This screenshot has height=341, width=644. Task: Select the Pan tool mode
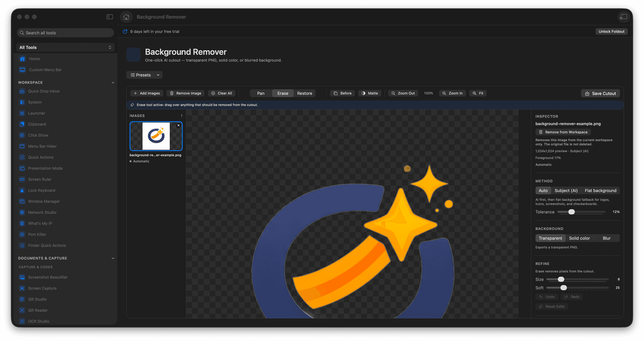click(261, 93)
